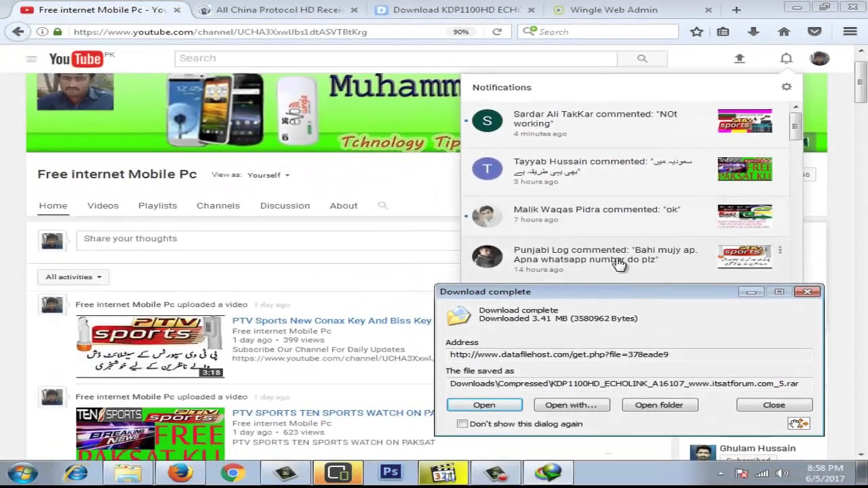Show hidden tray icons arrow
Viewport: 868px width, 488px height.
click(x=720, y=473)
